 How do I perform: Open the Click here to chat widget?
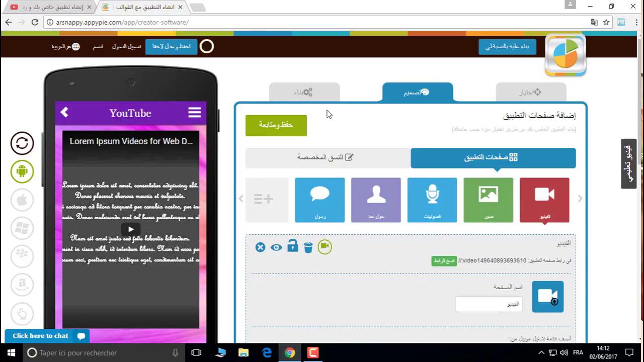click(x=47, y=336)
